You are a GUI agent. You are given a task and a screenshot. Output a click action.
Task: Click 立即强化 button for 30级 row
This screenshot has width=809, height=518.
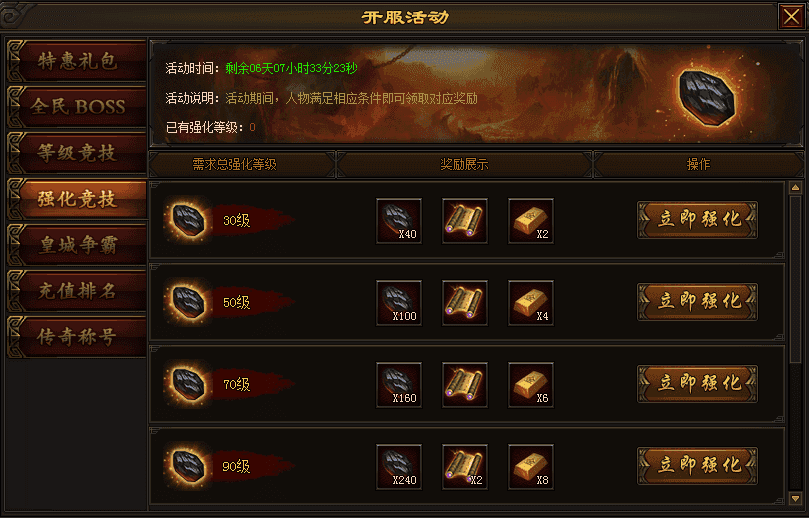coord(698,220)
